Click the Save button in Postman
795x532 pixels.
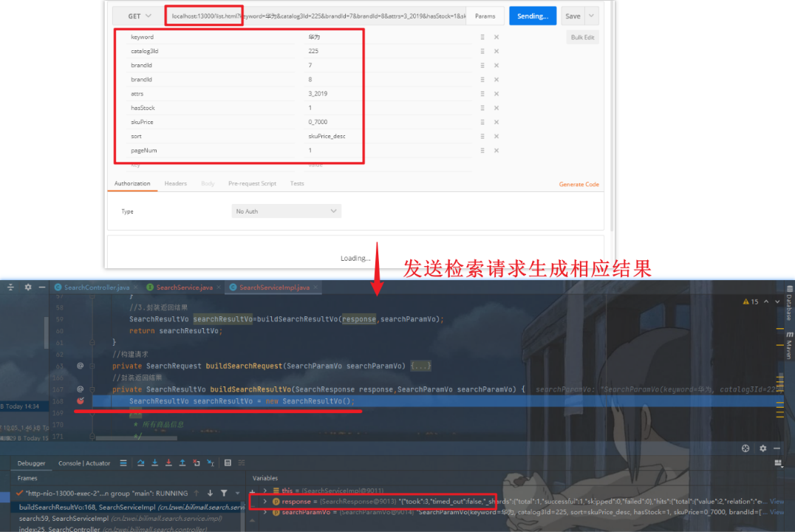tap(573, 16)
